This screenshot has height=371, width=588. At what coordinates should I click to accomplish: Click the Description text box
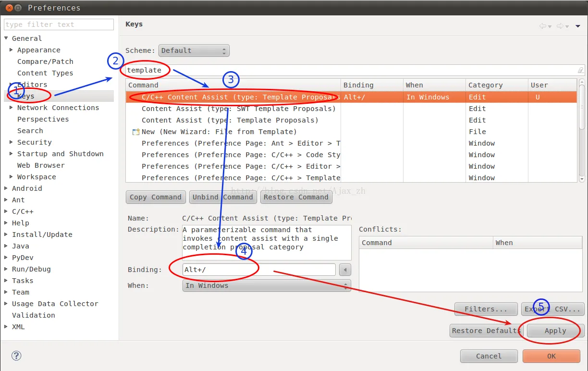point(267,243)
